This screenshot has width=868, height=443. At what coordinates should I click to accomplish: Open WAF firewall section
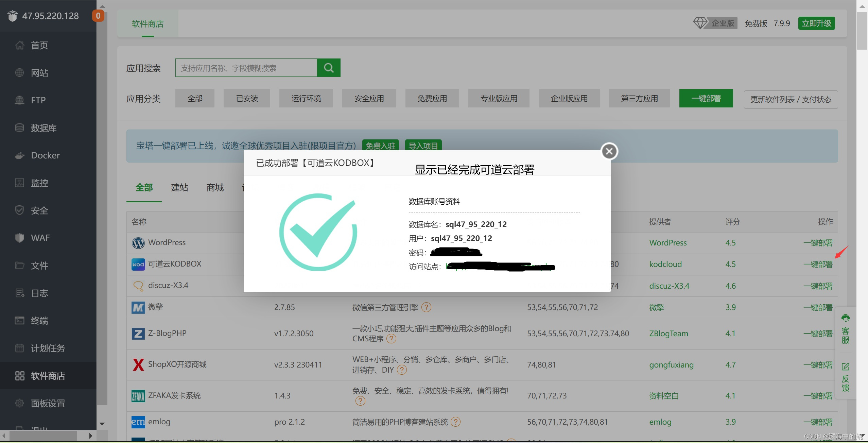tap(40, 238)
